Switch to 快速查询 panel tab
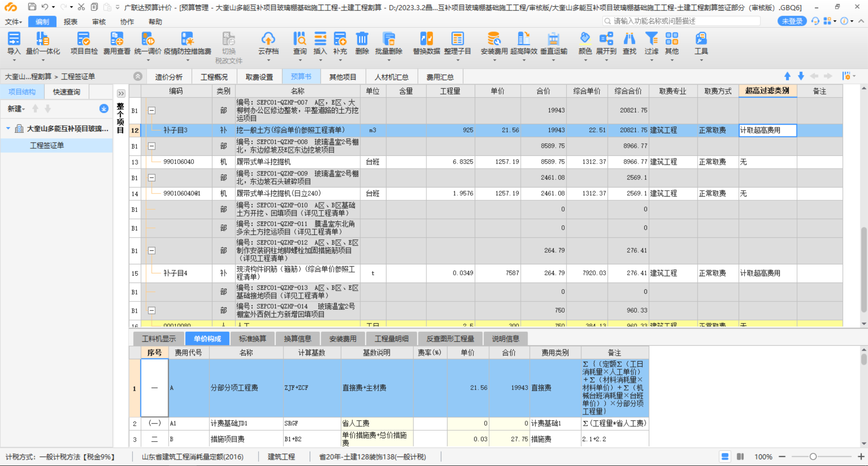This screenshot has width=868, height=466. tap(66, 92)
